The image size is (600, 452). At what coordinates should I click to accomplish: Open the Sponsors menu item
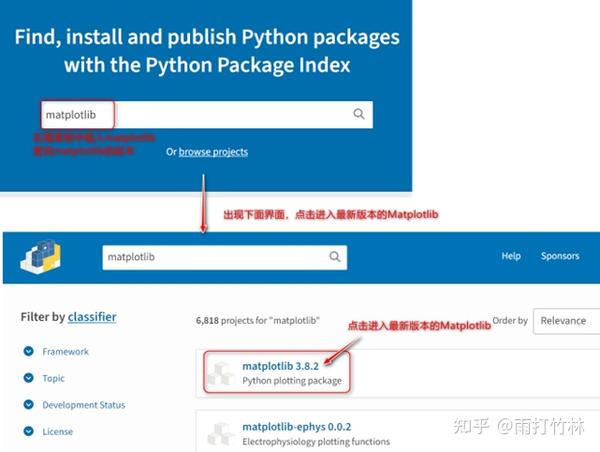click(560, 256)
